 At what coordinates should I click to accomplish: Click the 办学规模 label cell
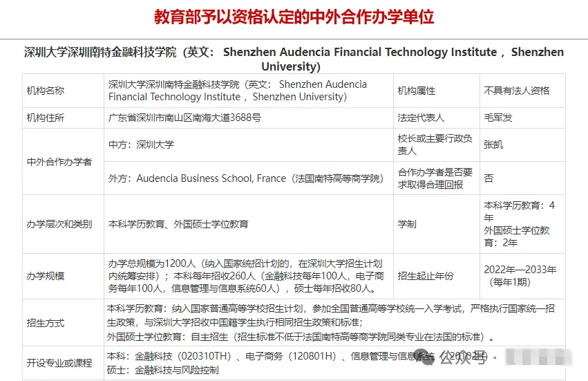pyautogui.click(x=63, y=277)
